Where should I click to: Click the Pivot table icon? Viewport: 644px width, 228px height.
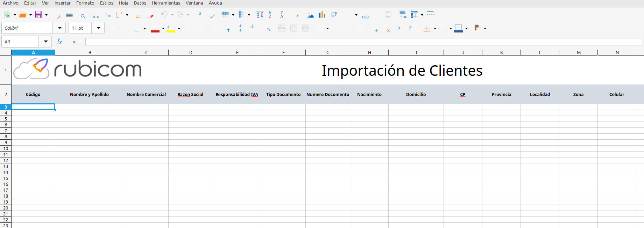click(334, 15)
